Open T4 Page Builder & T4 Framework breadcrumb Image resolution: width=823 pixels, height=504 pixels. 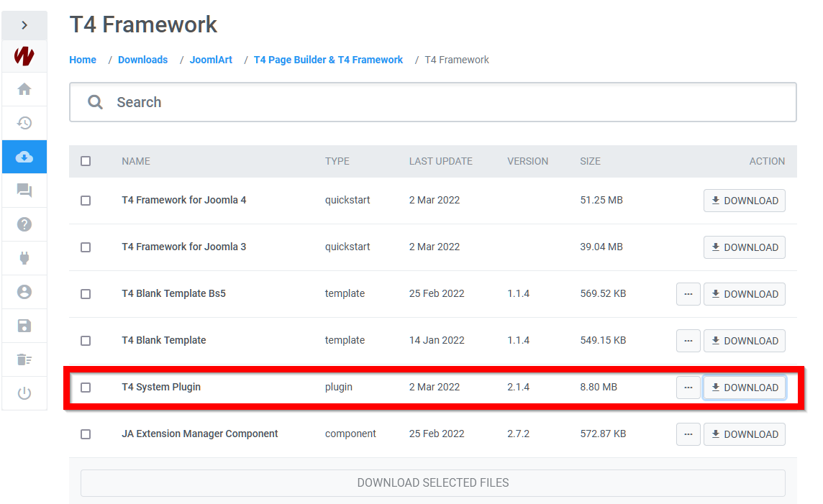click(x=329, y=60)
